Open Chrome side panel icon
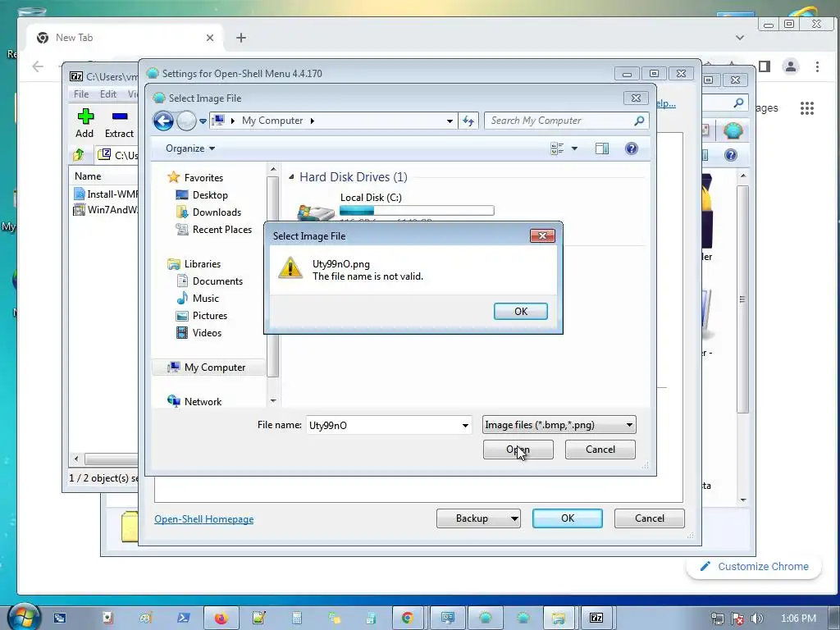The image size is (840, 630). [765, 66]
